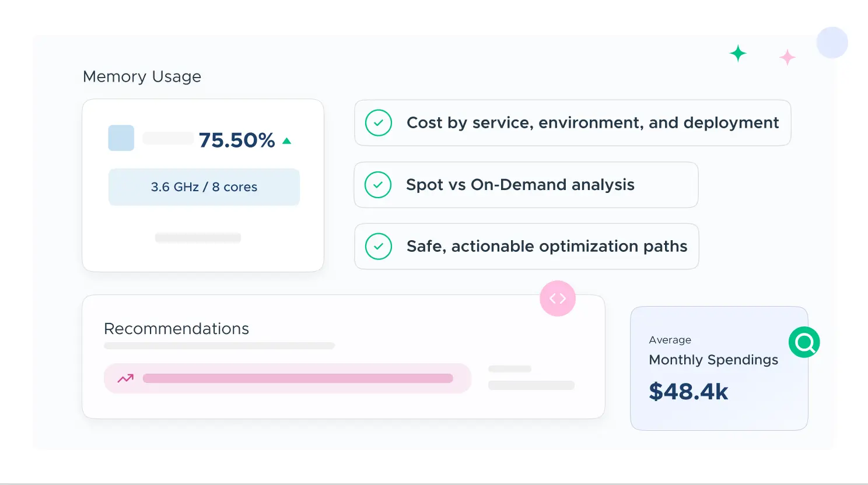Select the Spot vs On-Demand analysis label
868x485 pixels.
point(520,185)
